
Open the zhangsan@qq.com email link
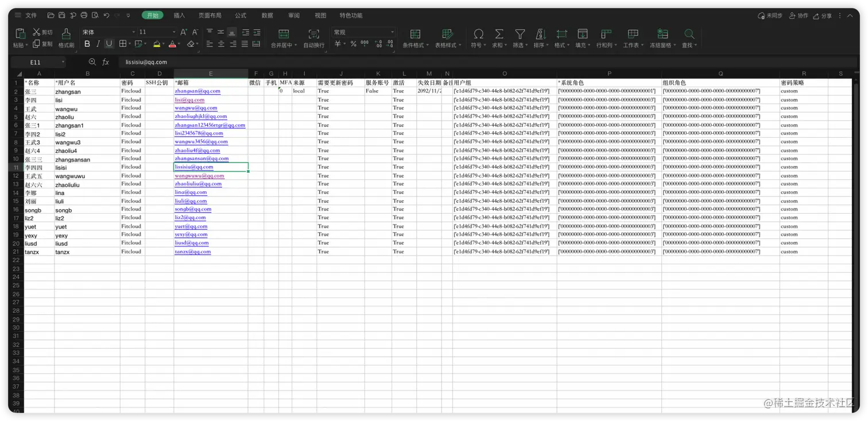(197, 91)
